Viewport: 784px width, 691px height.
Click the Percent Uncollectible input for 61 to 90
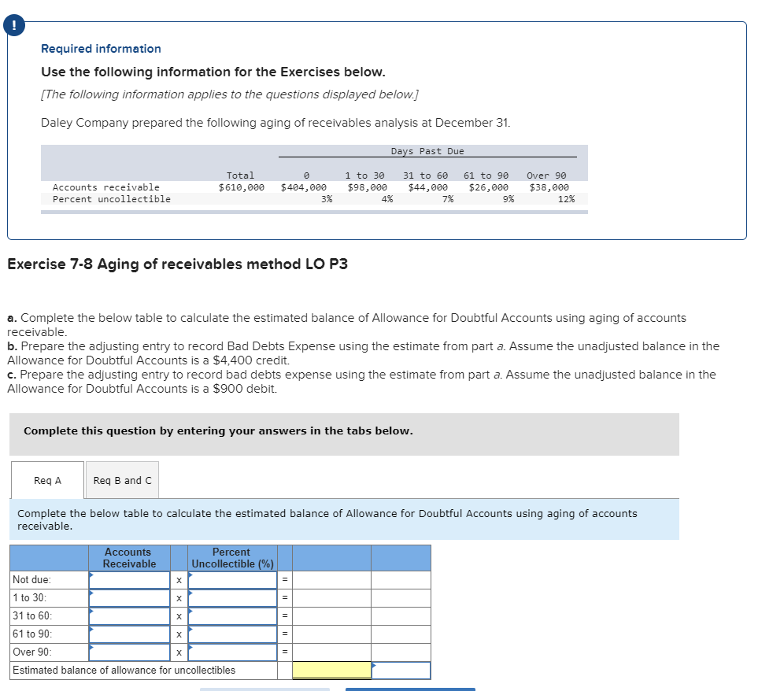(x=231, y=634)
